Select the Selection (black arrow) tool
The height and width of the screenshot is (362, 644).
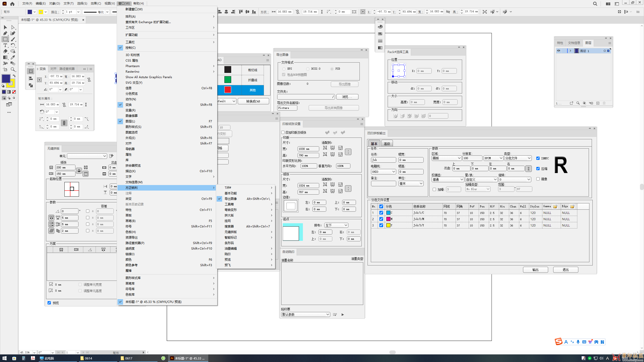[5, 27]
